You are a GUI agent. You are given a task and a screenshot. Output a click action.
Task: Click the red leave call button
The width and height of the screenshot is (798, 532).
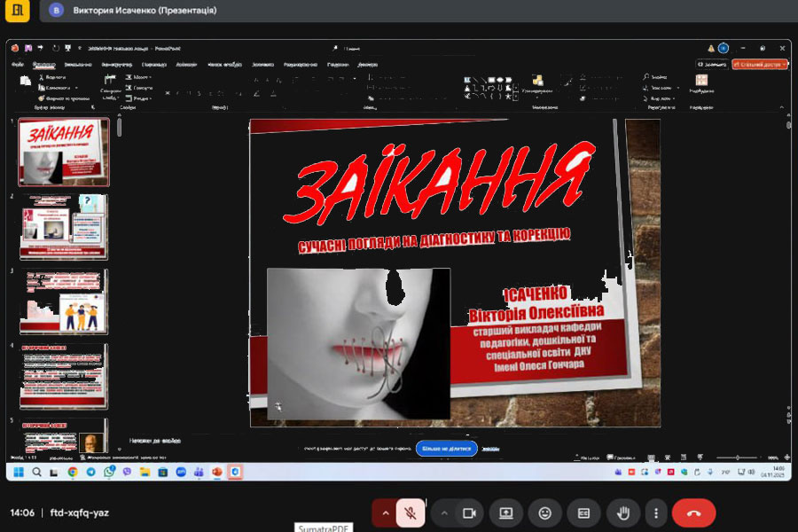tap(693, 512)
